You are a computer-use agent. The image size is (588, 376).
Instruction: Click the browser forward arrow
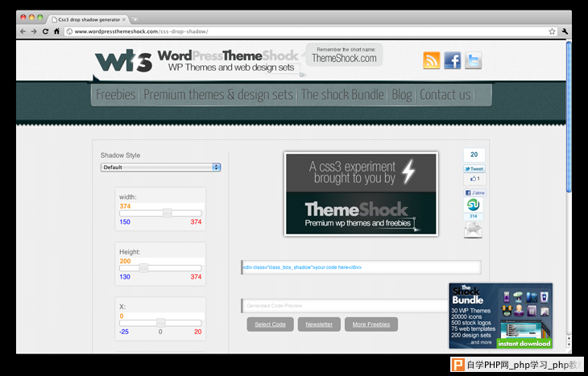pos(34,31)
